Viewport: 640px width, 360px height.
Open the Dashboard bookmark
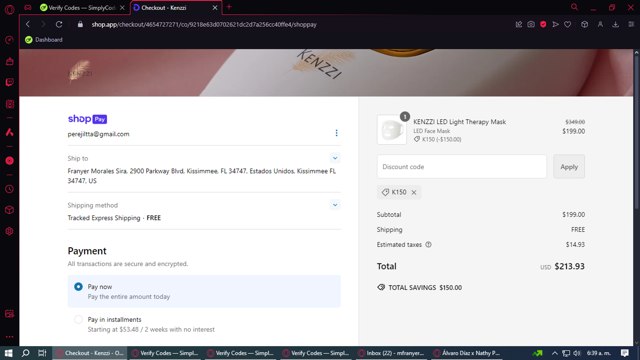tap(44, 40)
